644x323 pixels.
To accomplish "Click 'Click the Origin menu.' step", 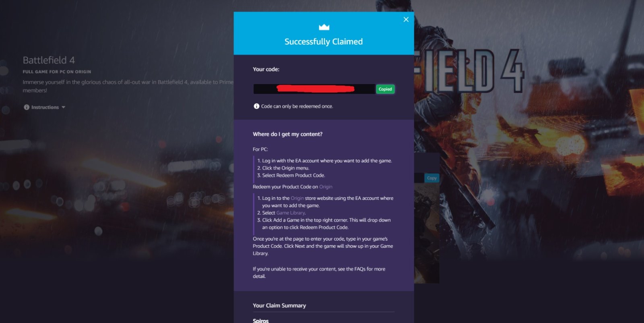I will click(286, 168).
